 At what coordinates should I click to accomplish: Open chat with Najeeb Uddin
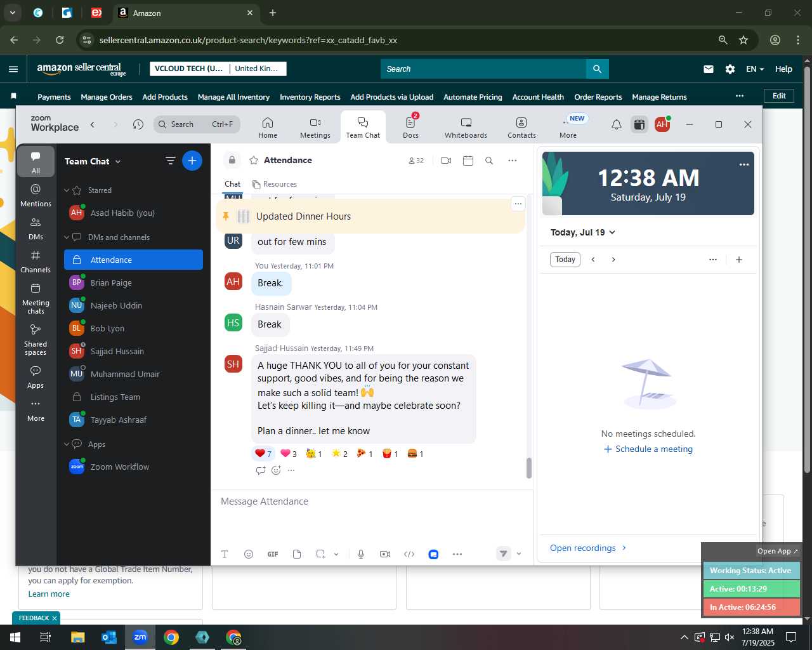(x=133, y=305)
